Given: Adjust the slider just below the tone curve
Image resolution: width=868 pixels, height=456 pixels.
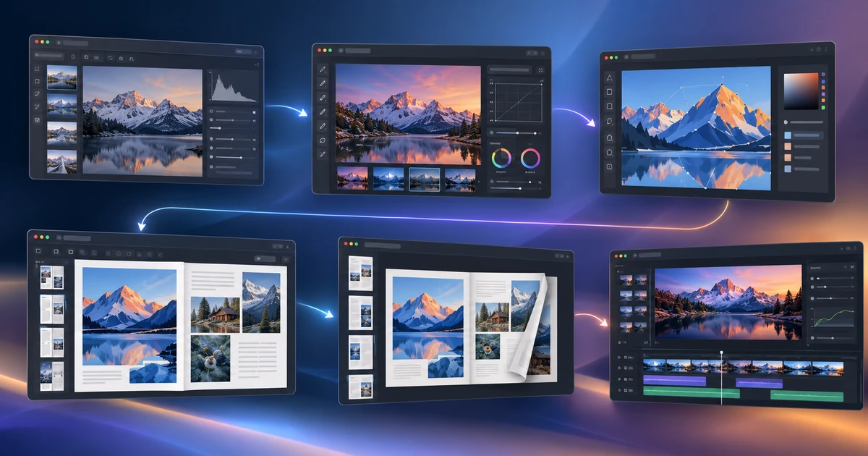Looking at the screenshot, I should 516,133.
